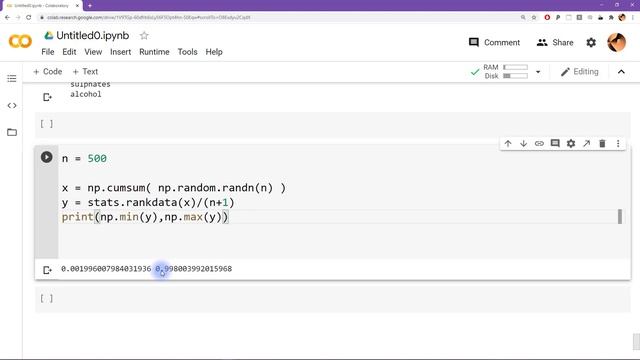Click inside the print(np.min(y),np.max(y)) line
The image size is (640, 360).
tap(145, 217)
